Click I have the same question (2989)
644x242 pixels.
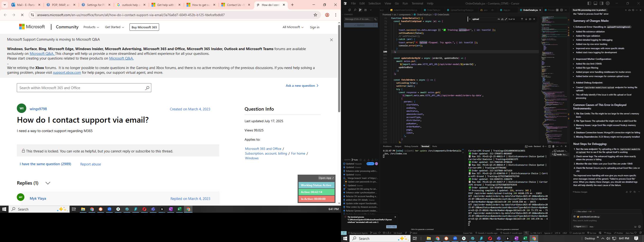(45, 164)
